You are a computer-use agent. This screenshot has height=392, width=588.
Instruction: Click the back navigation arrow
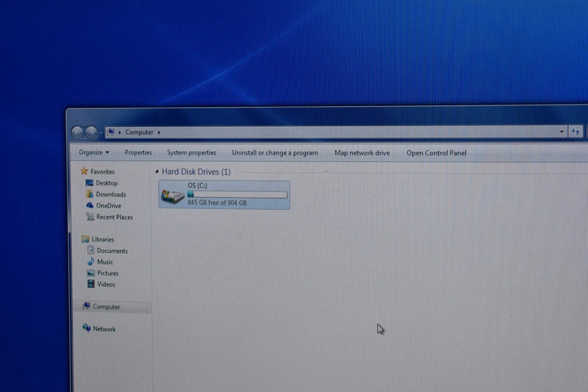pyautogui.click(x=78, y=132)
